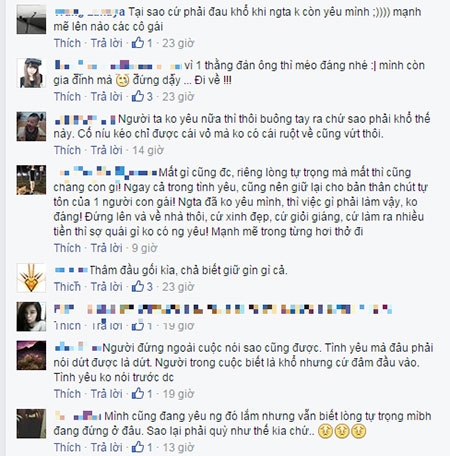Click Trả lời on the 'Mất gì cũng đc' comment
Image resolution: width=450 pixels, height=456 pixels.
click(x=107, y=248)
